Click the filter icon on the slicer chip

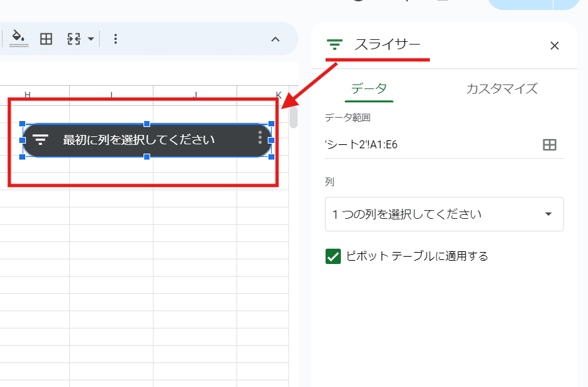[41, 140]
